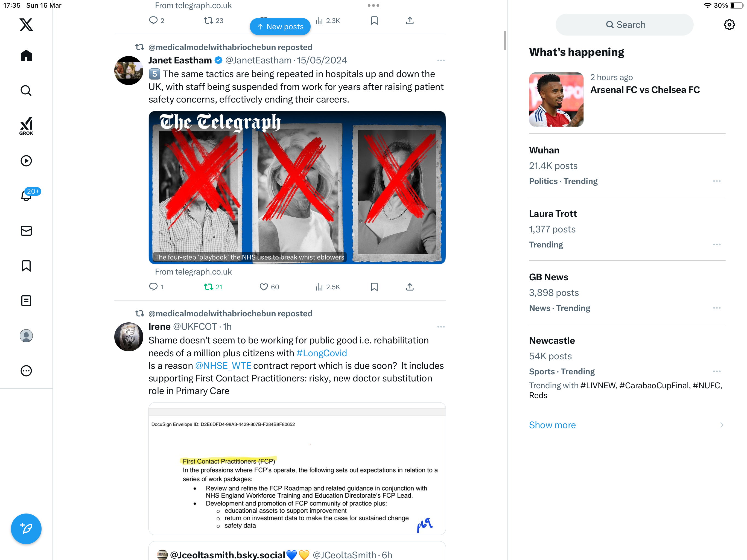The height and width of the screenshot is (560, 747).
Task: Open the sidebar video play icon
Action: [x=26, y=161]
